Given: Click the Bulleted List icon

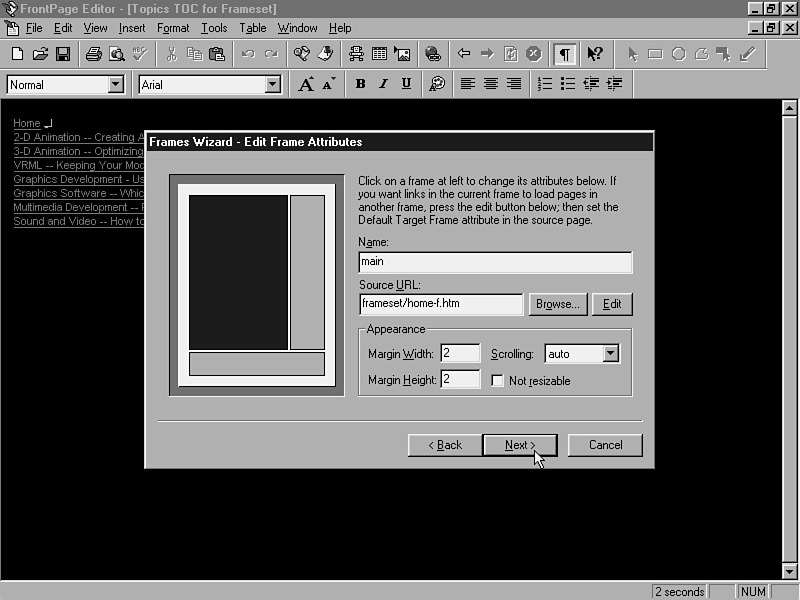Looking at the screenshot, I should 568,85.
